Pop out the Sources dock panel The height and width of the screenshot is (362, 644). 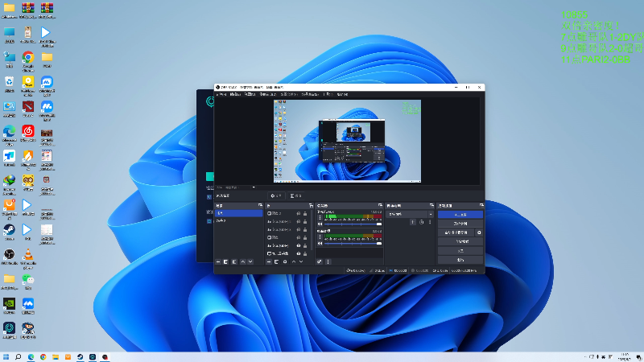(x=311, y=205)
